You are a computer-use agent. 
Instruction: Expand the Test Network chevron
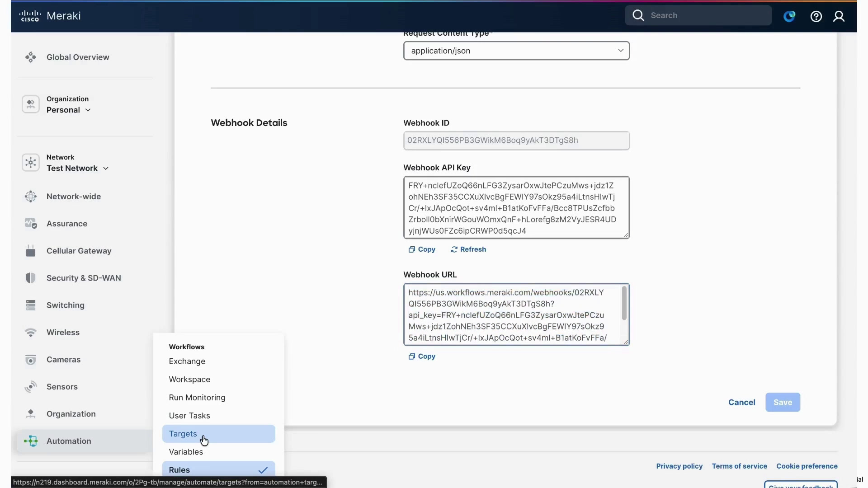pos(106,168)
